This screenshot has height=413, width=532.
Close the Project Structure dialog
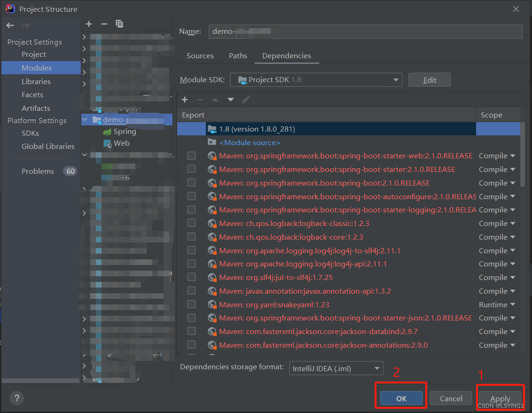click(516, 9)
